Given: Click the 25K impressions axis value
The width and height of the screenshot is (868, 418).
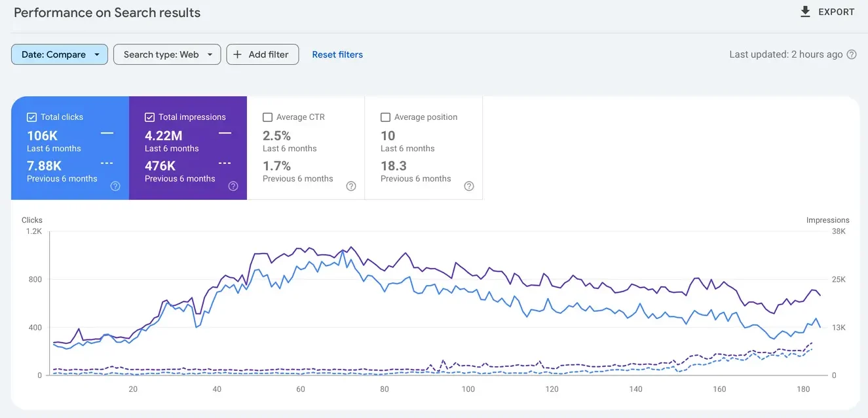Looking at the screenshot, I should [x=839, y=280].
